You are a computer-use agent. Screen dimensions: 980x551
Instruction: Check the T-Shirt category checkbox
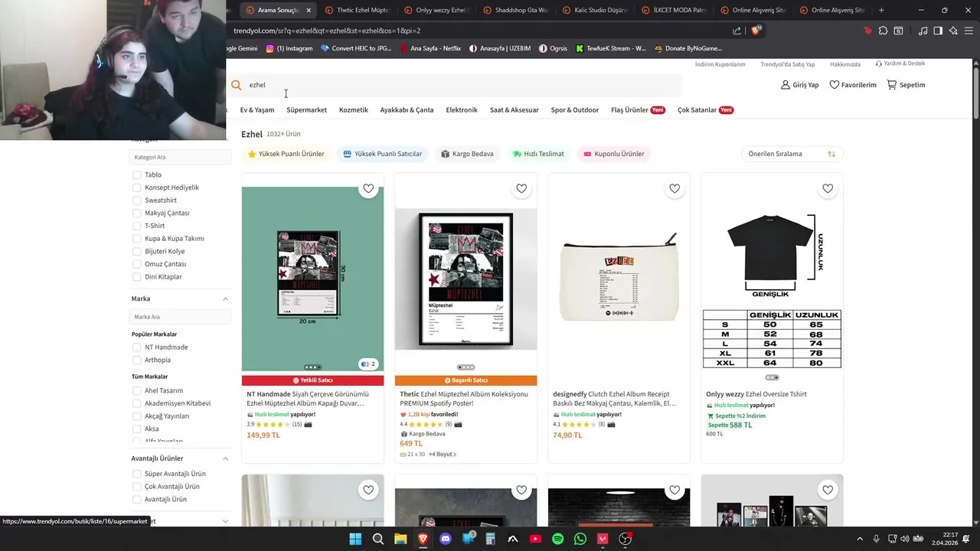137,226
